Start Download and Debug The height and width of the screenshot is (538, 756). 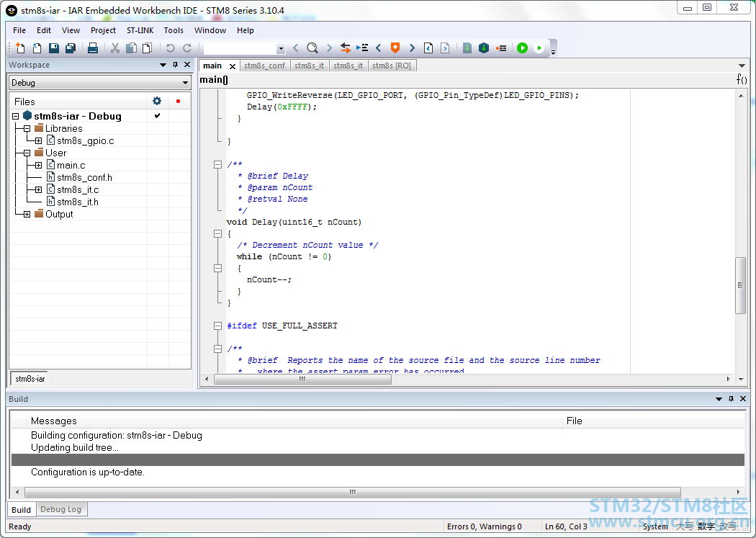click(522, 48)
